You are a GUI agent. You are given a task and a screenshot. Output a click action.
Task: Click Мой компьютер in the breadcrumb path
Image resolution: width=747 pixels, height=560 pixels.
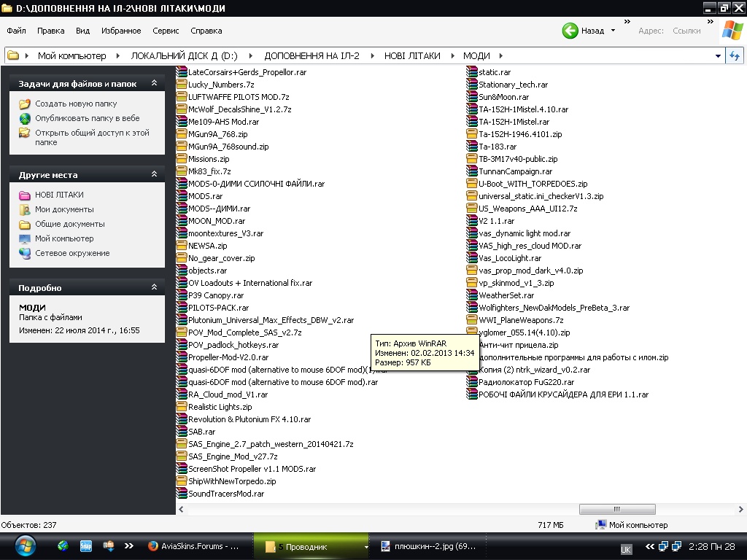[x=72, y=55]
